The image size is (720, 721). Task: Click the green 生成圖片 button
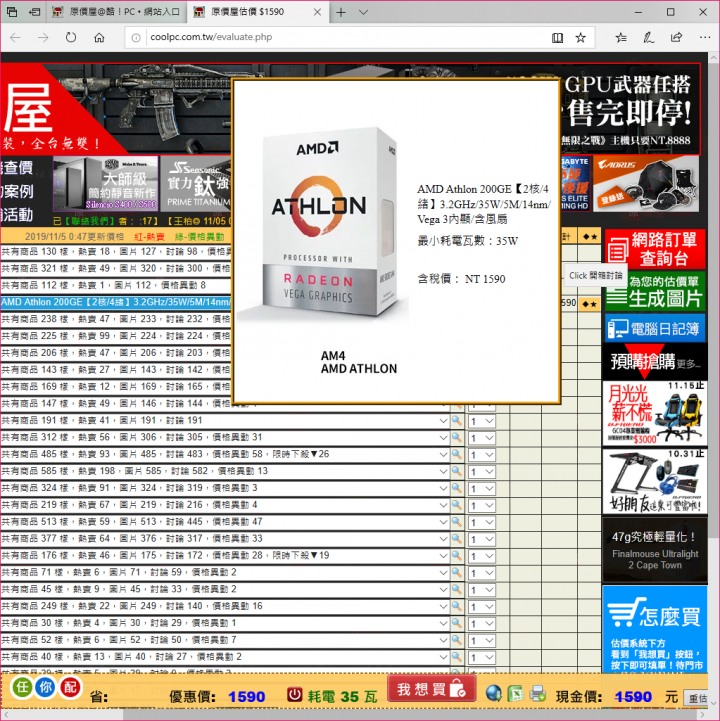click(x=655, y=292)
